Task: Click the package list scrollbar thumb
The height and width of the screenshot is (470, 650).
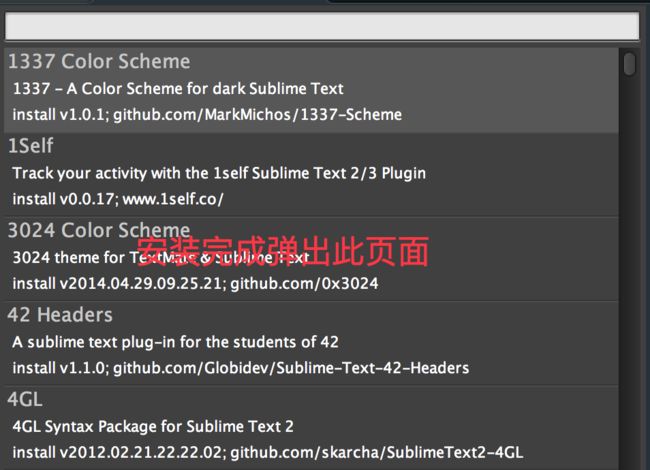Action: pos(629,63)
